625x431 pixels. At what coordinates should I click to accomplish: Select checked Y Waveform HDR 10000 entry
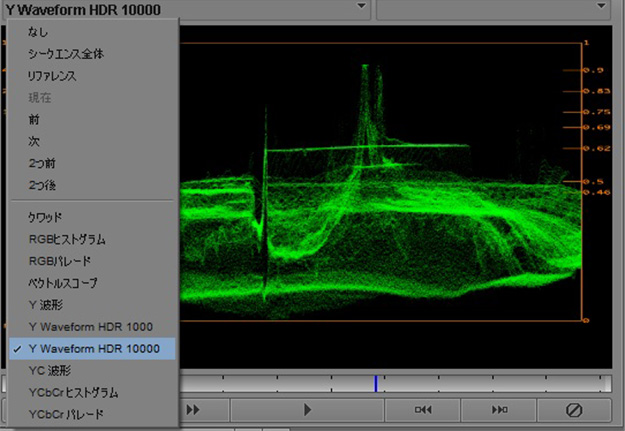(92, 349)
